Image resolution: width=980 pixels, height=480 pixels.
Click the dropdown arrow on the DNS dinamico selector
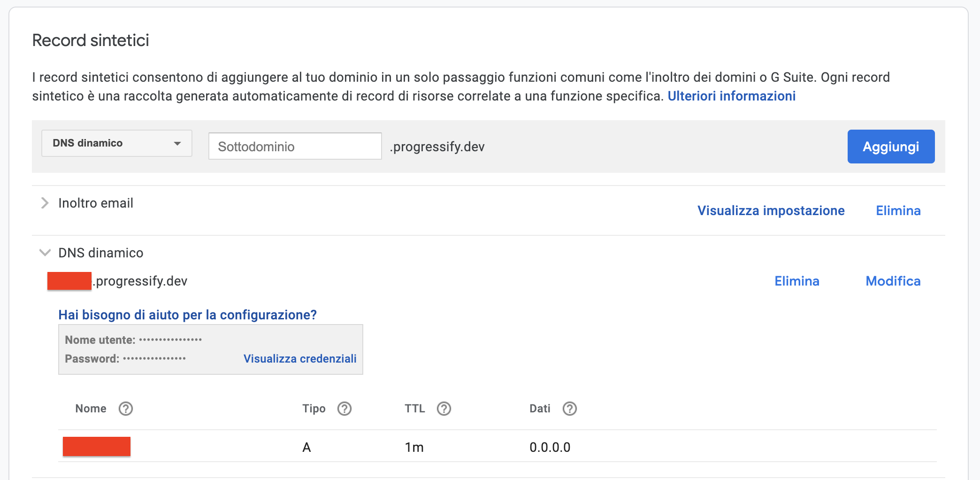tap(177, 143)
